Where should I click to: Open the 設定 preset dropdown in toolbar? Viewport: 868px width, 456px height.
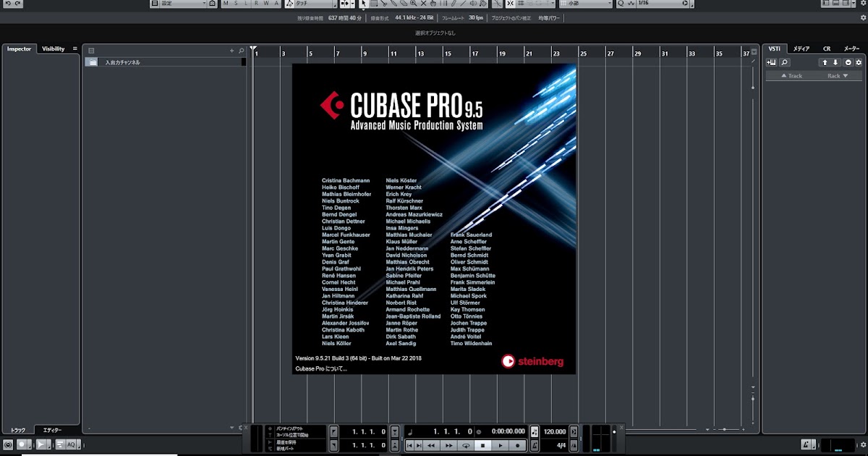coord(183,4)
